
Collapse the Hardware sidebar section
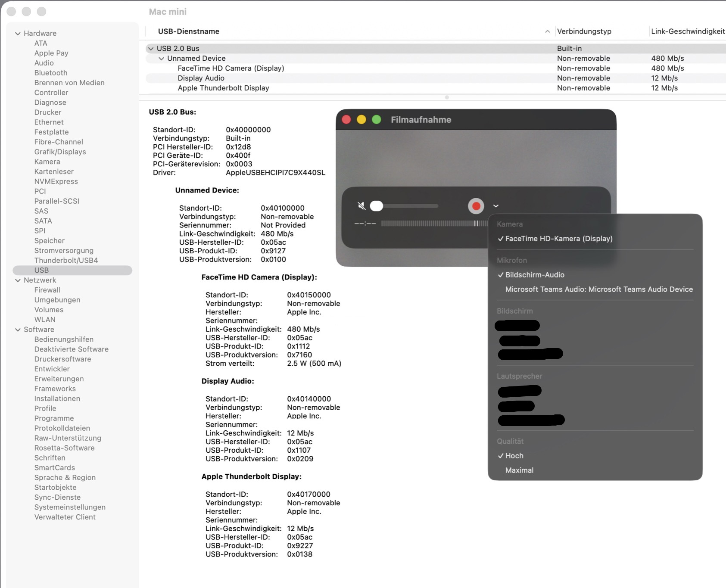click(x=18, y=34)
